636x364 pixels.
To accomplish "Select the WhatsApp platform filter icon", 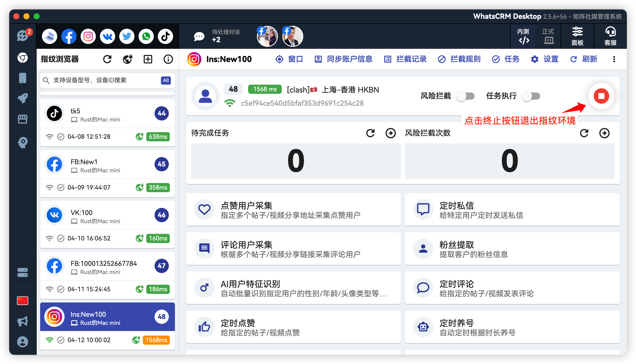I will click(146, 36).
